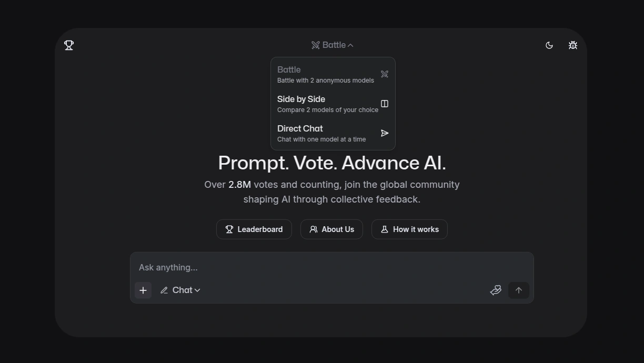This screenshot has height=363, width=644.
Task: Click the split-panel icon for Side by Side
Action: click(385, 104)
